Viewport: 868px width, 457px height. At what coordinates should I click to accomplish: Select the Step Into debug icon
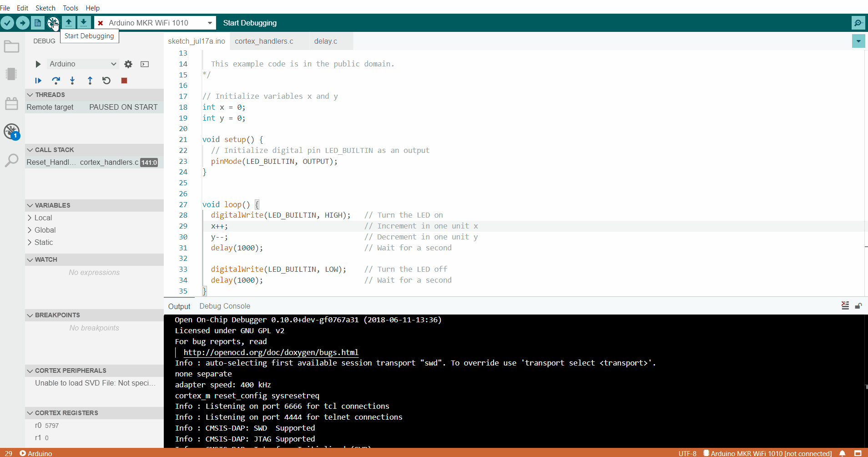coord(72,81)
